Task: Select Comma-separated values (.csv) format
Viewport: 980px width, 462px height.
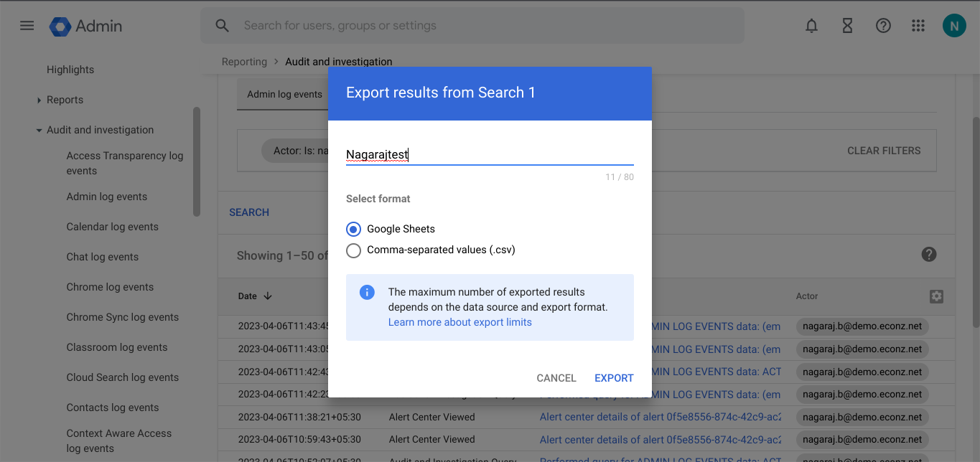Action: tap(353, 250)
